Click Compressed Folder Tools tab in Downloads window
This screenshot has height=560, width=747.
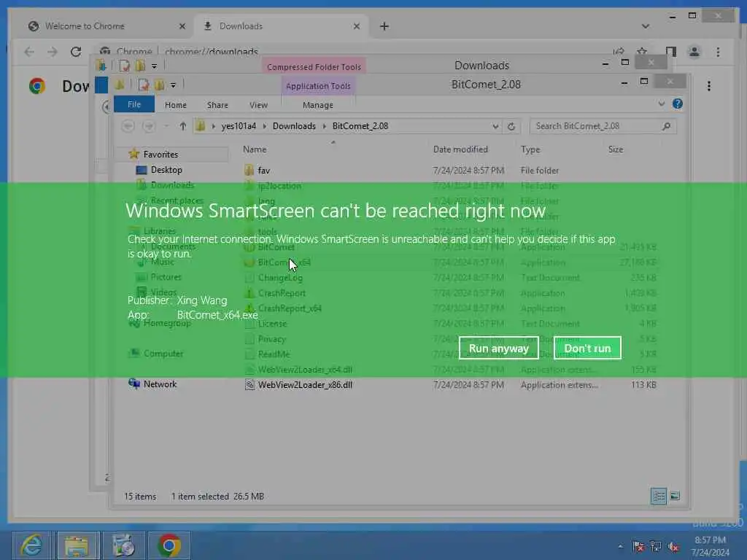[x=314, y=67]
